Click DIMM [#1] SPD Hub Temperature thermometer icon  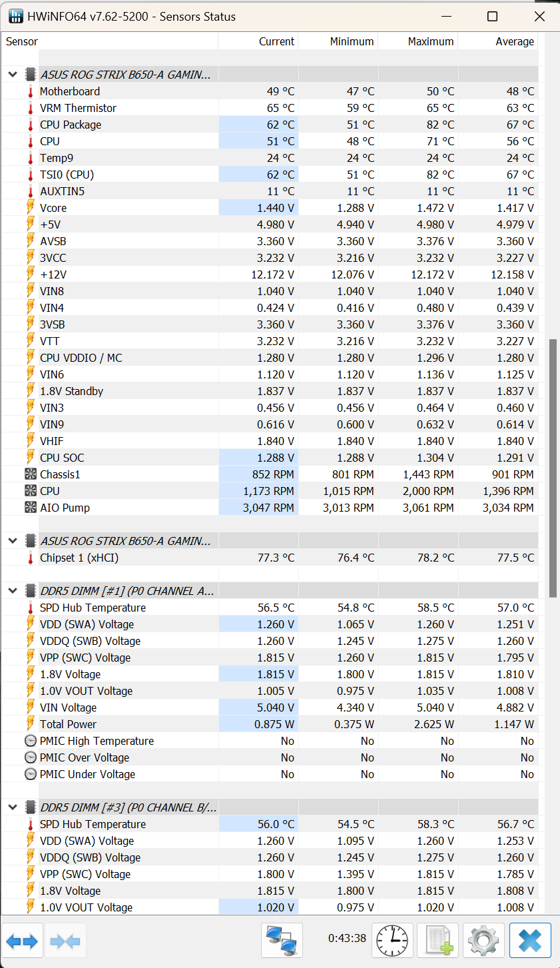pyautogui.click(x=31, y=608)
